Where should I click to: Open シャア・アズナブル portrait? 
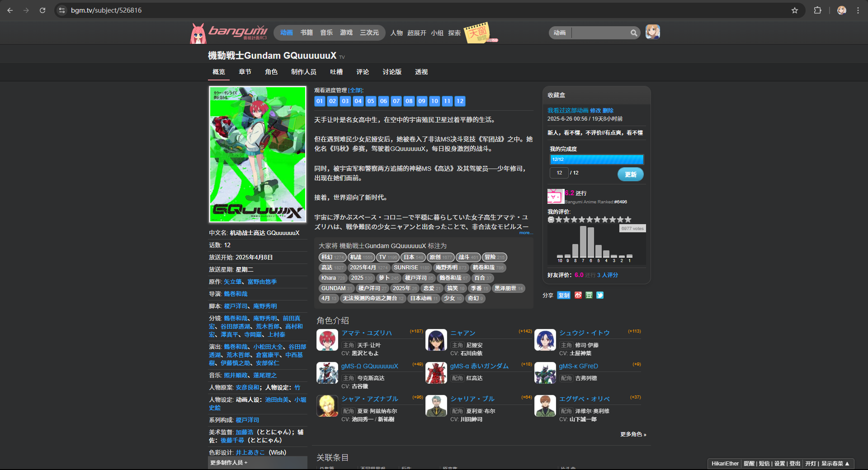327,406
